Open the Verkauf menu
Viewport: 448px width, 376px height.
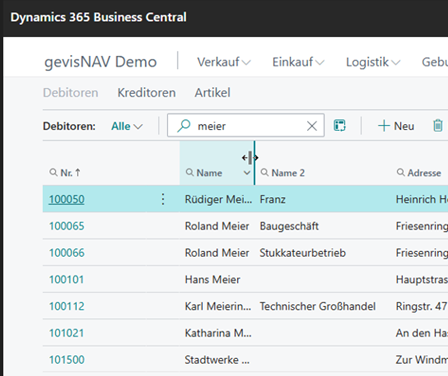pos(224,62)
